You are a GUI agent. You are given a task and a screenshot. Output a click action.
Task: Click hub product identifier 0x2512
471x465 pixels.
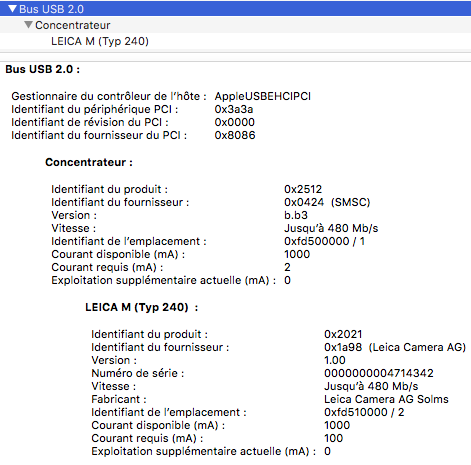pyautogui.click(x=303, y=189)
